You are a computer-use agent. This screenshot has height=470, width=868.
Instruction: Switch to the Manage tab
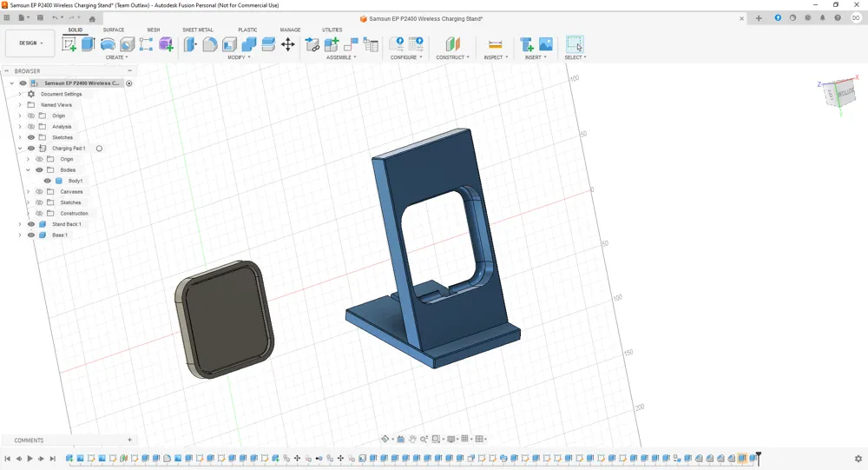290,30
